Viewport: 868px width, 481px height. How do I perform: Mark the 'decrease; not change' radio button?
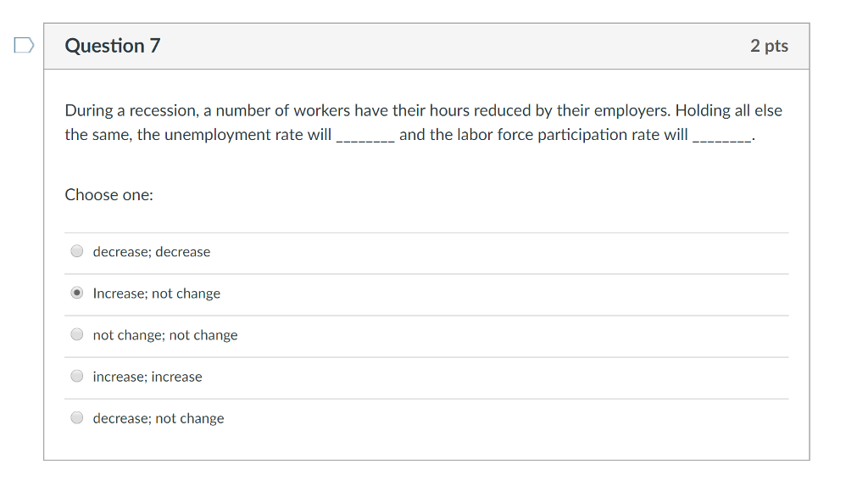click(x=77, y=417)
